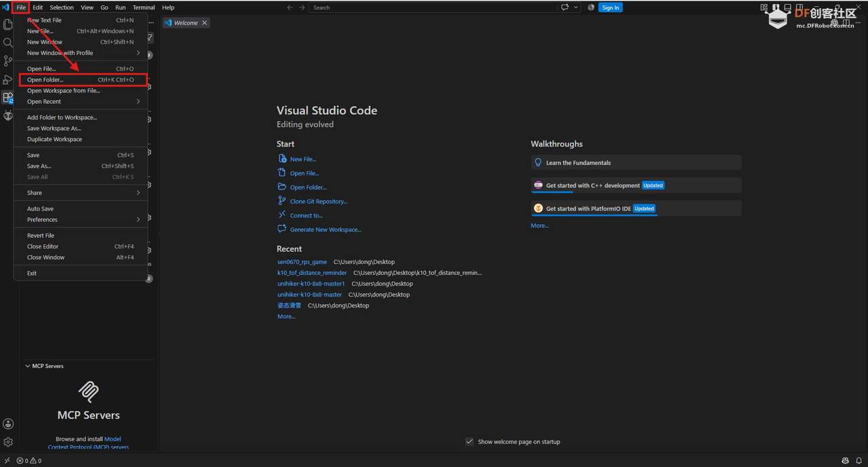Open recent k10_tof_distance_reminder project
The width and height of the screenshot is (868, 467).
coord(312,273)
